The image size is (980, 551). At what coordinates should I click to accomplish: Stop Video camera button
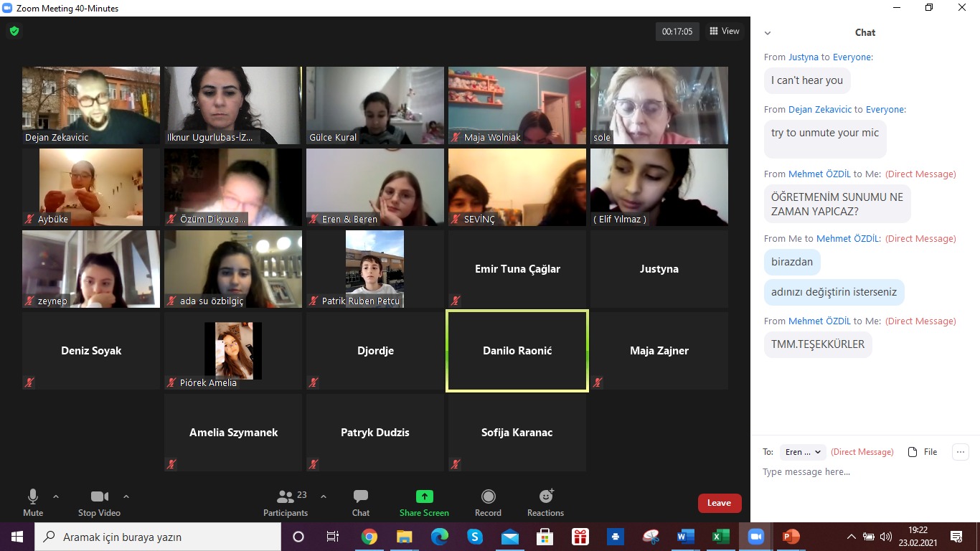(x=99, y=502)
